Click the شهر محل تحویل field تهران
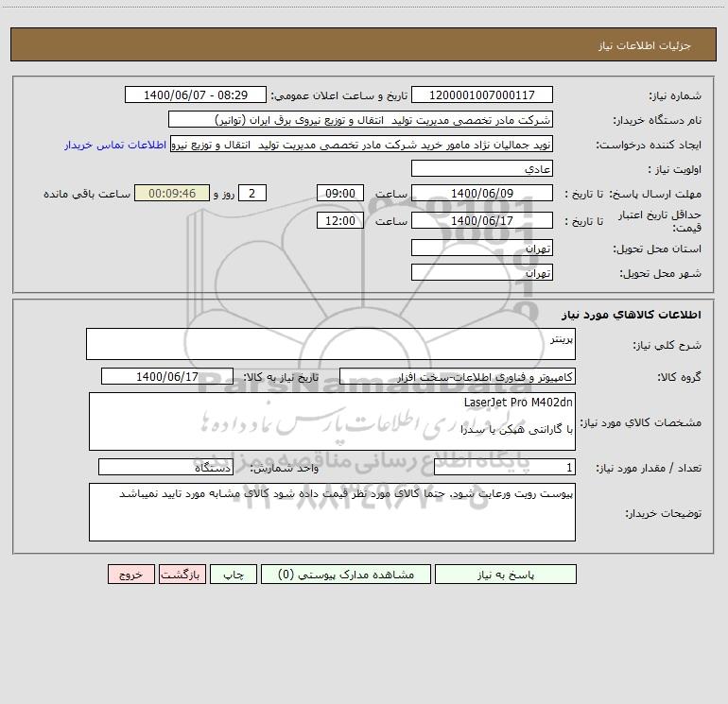Viewport: 728px width, 704px height. 482,272
